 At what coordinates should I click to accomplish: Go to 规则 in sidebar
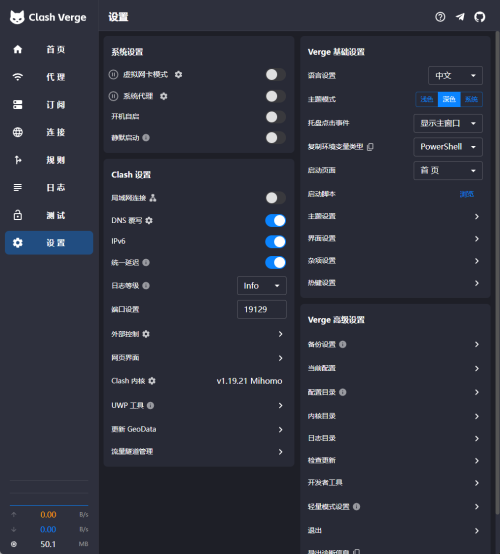(x=49, y=160)
